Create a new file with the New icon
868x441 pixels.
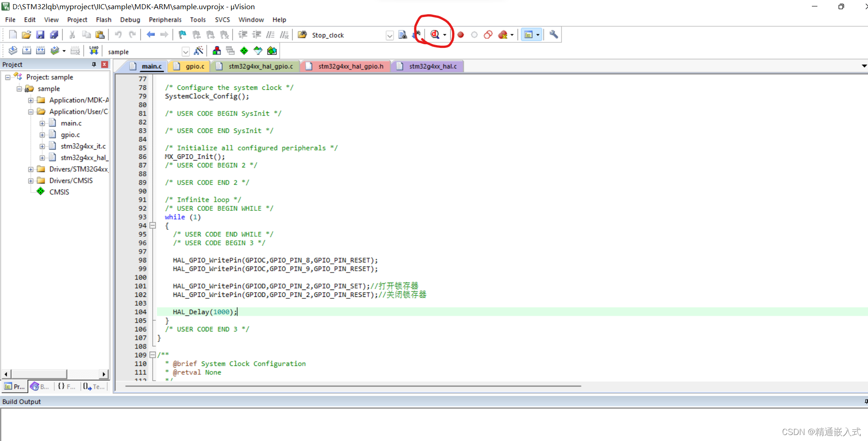coord(13,35)
